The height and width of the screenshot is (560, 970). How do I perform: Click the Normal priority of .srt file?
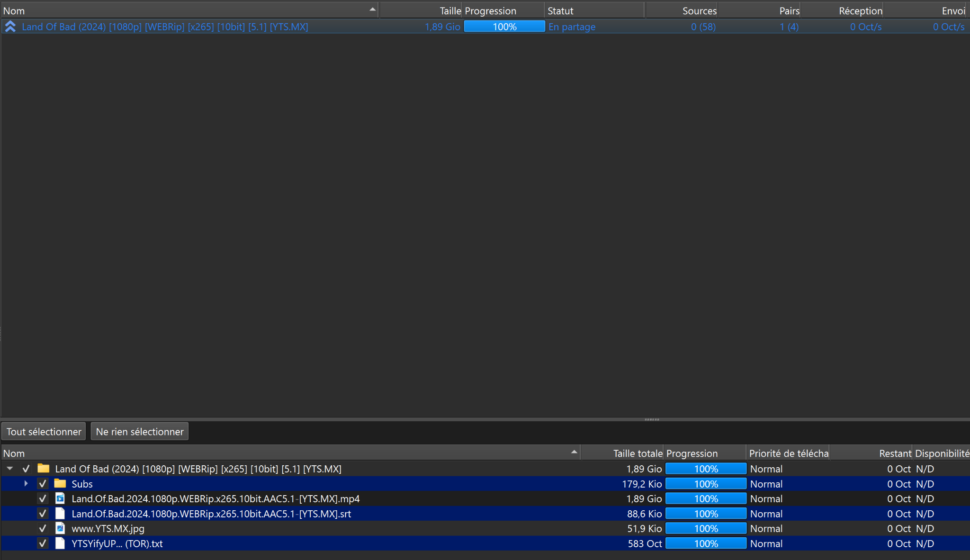click(766, 514)
